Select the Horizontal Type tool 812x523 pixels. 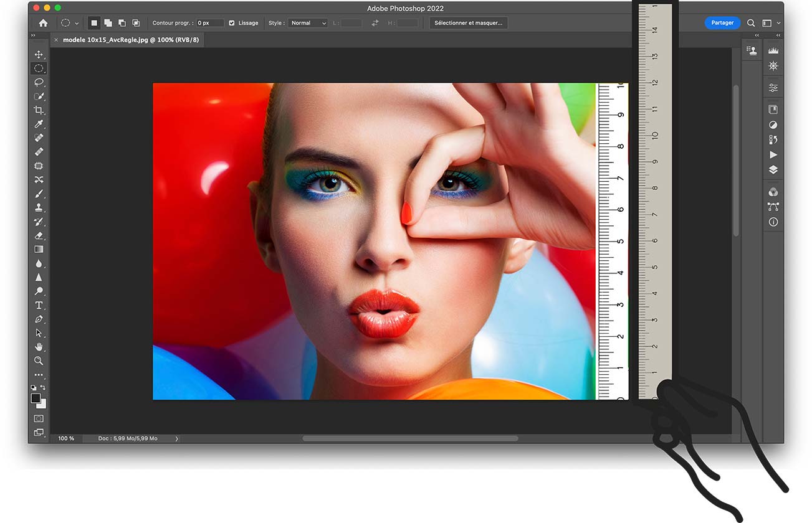39,305
